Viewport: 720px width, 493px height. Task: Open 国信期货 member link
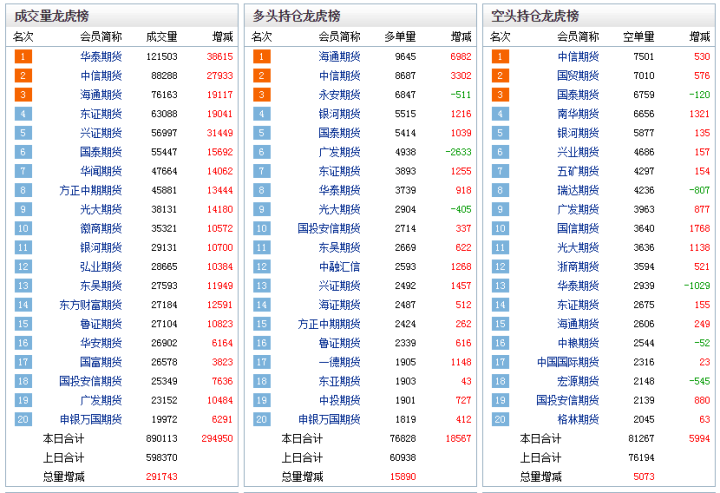578,228
